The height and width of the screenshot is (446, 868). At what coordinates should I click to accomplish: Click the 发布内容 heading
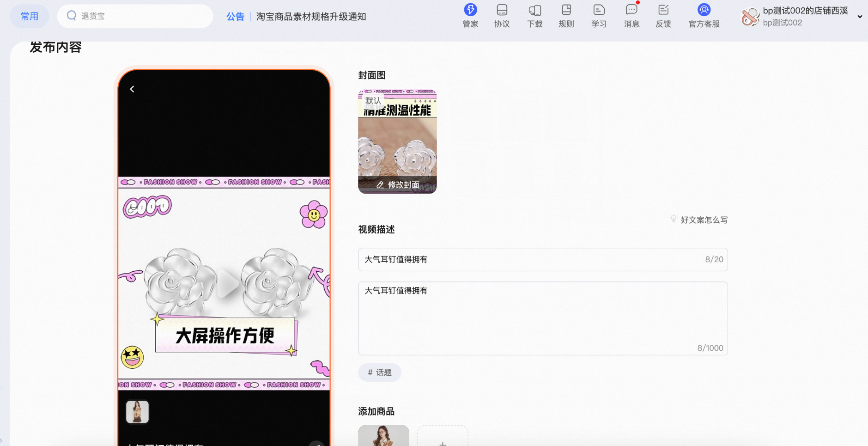point(56,47)
